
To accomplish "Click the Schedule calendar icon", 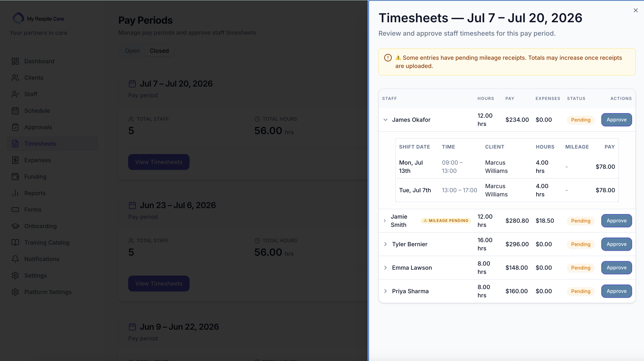I will tap(15, 111).
